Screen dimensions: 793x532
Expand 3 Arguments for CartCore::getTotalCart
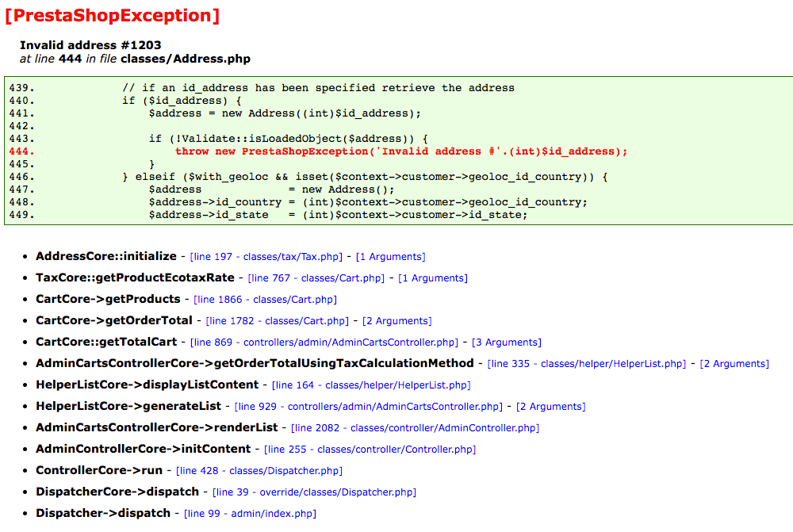pyautogui.click(x=506, y=343)
